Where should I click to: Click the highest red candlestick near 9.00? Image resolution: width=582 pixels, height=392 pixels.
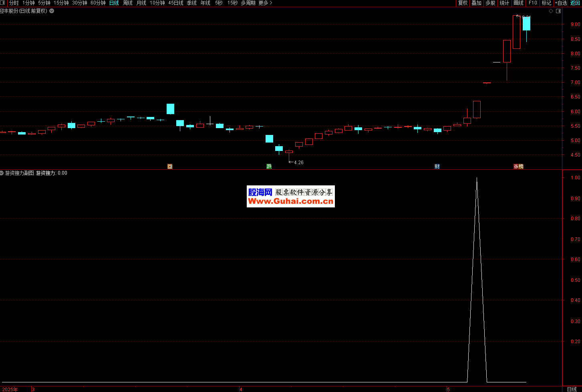click(x=517, y=32)
